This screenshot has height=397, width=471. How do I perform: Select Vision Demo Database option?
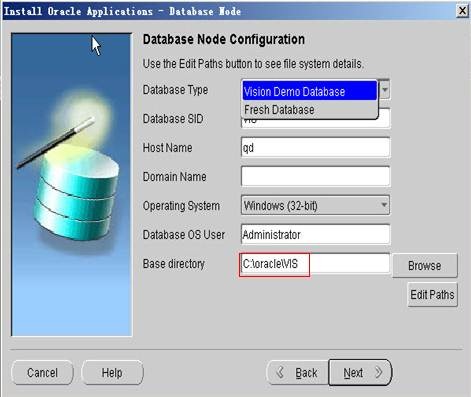coord(310,91)
